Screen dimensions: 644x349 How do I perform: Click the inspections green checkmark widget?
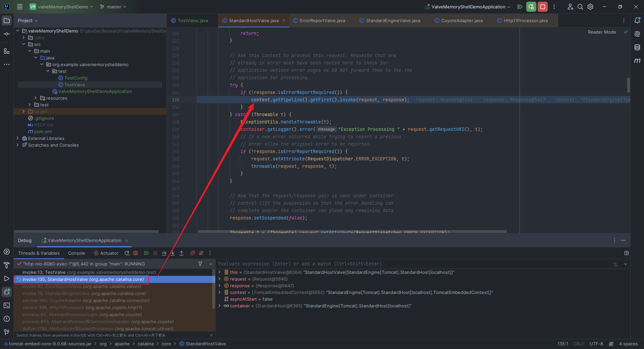[x=626, y=32]
